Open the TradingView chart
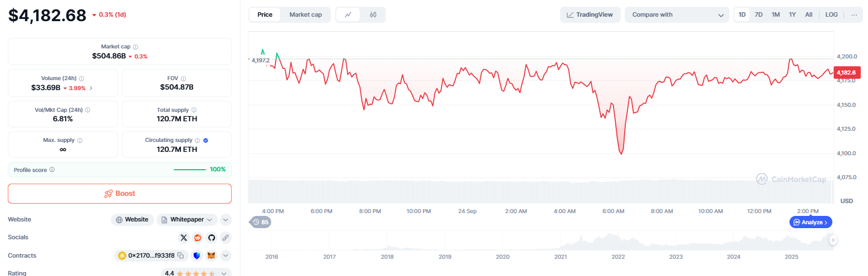 590,14
